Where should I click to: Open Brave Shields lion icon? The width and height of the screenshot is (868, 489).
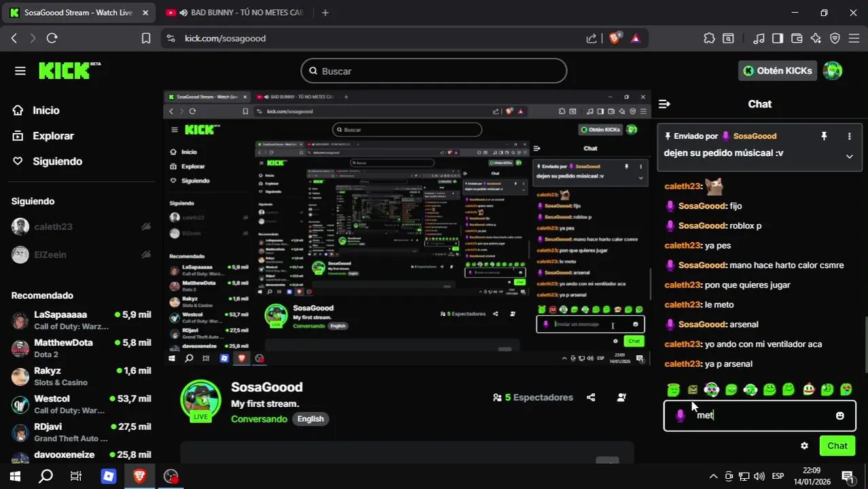point(615,39)
